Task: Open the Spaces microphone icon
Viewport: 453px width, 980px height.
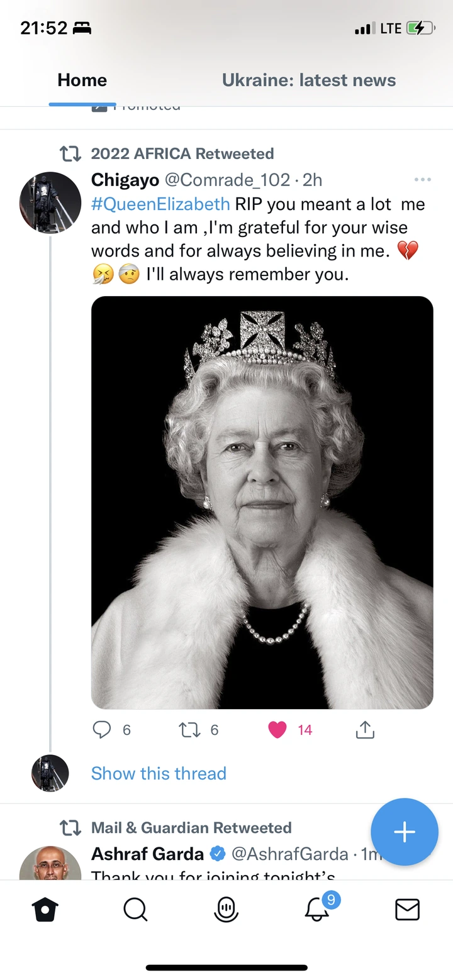Action: pyautogui.click(x=226, y=910)
